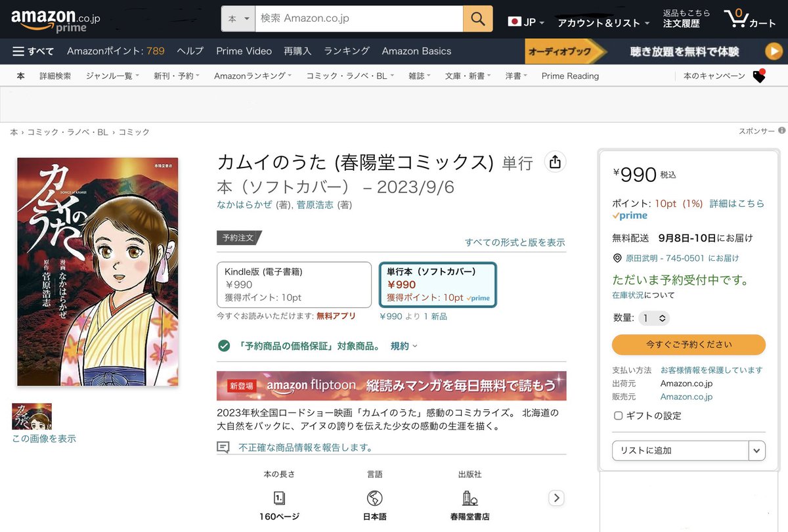Screen dimensions: 788x532
Task: Click the search magnifier button
Action: point(477,18)
